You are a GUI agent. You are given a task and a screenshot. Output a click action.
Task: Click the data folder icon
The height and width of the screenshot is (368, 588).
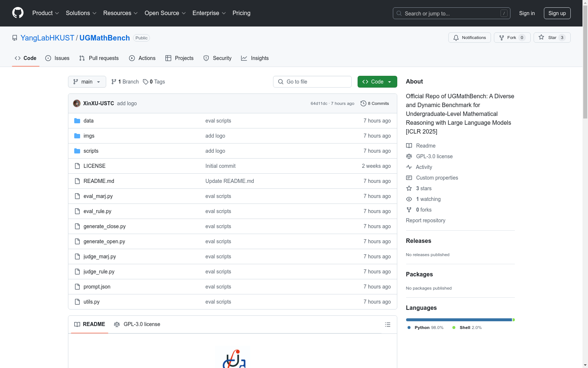tap(77, 121)
